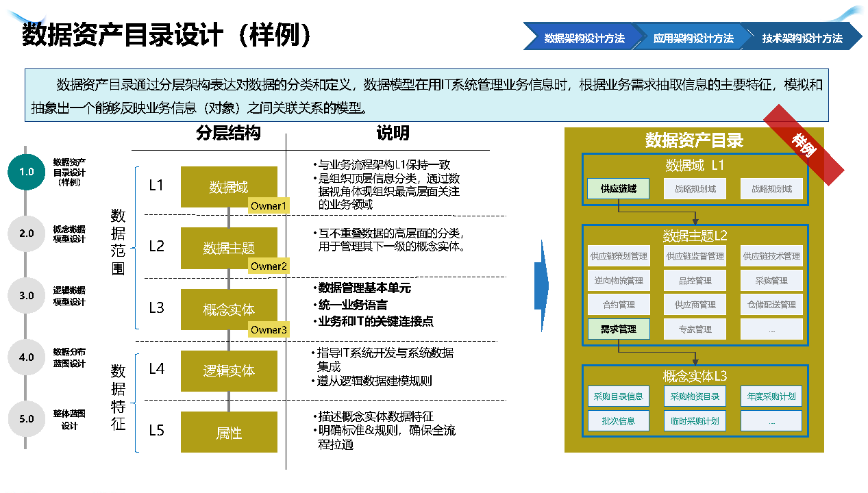Select the L1 数据域 block
The image size is (868, 493).
coord(229,186)
